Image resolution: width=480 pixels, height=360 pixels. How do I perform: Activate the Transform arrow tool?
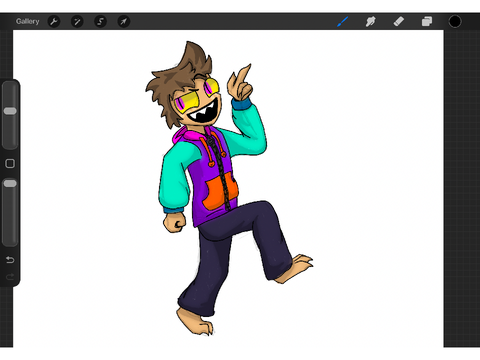[x=124, y=22]
